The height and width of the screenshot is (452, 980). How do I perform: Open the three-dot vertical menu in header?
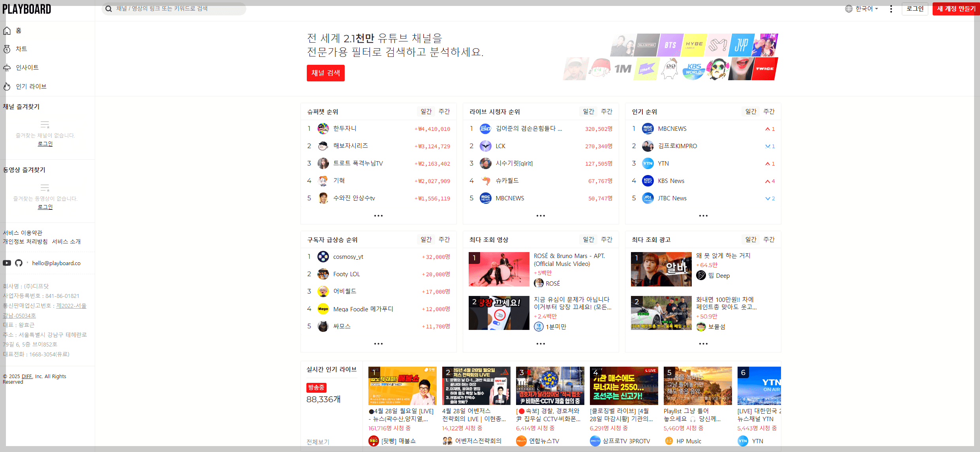(891, 9)
